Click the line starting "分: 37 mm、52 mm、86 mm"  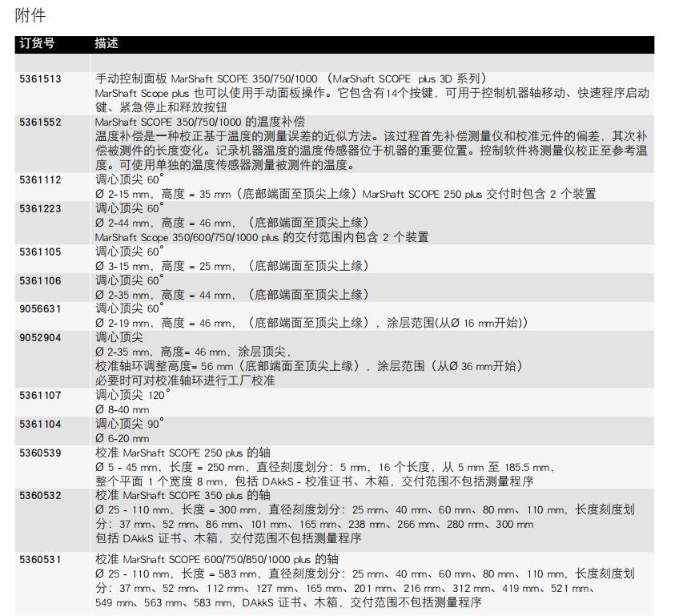coord(315,524)
